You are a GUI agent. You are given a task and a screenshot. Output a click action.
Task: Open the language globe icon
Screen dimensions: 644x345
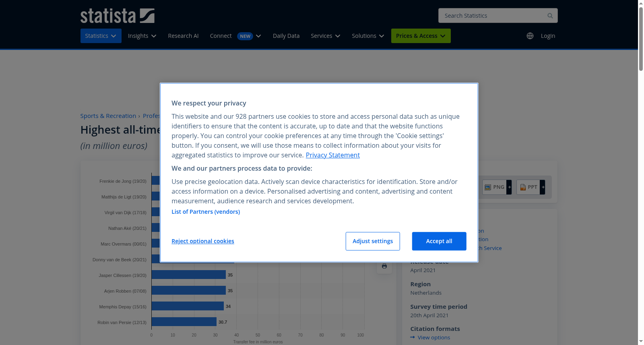(530, 36)
